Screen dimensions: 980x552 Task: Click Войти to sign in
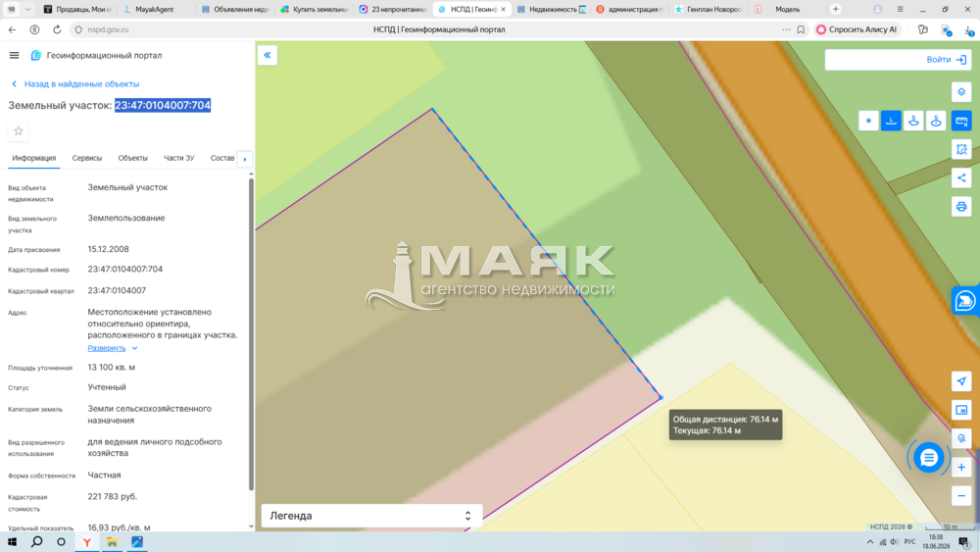[x=946, y=60]
